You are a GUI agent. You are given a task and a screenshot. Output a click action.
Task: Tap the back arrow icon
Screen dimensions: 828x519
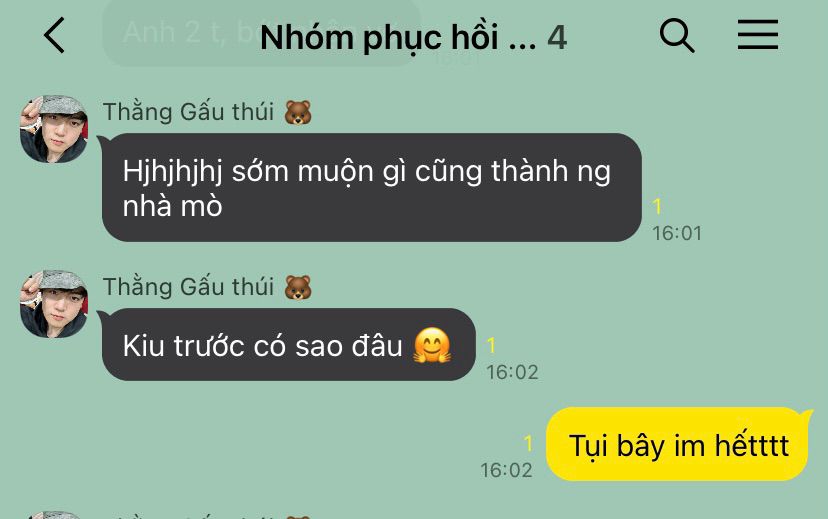[54, 35]
